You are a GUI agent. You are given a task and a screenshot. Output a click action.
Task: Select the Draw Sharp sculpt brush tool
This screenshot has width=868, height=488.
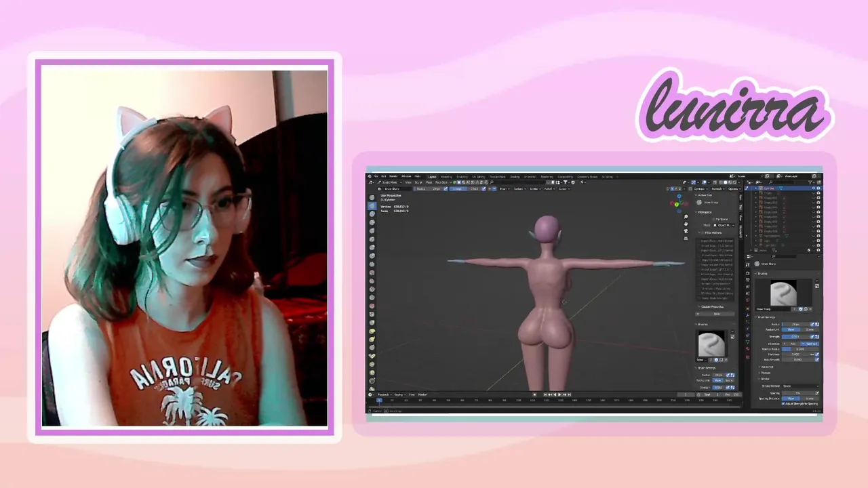click(372, 206)
